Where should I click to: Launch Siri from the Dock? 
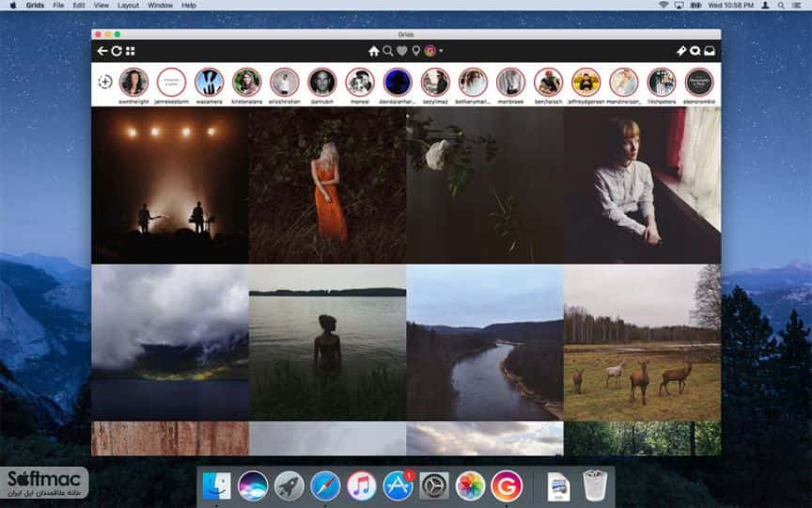coord(253,485)
